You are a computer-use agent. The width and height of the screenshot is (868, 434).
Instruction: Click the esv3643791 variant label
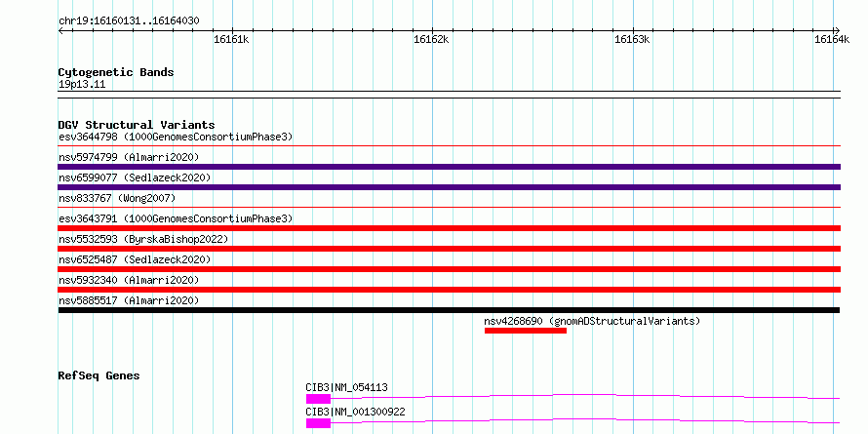point(176,218)
